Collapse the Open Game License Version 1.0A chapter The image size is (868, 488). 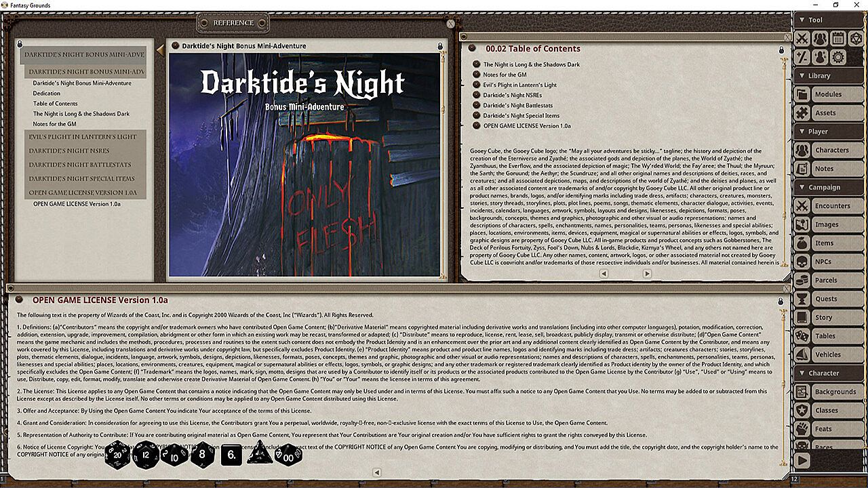(85, 192)
